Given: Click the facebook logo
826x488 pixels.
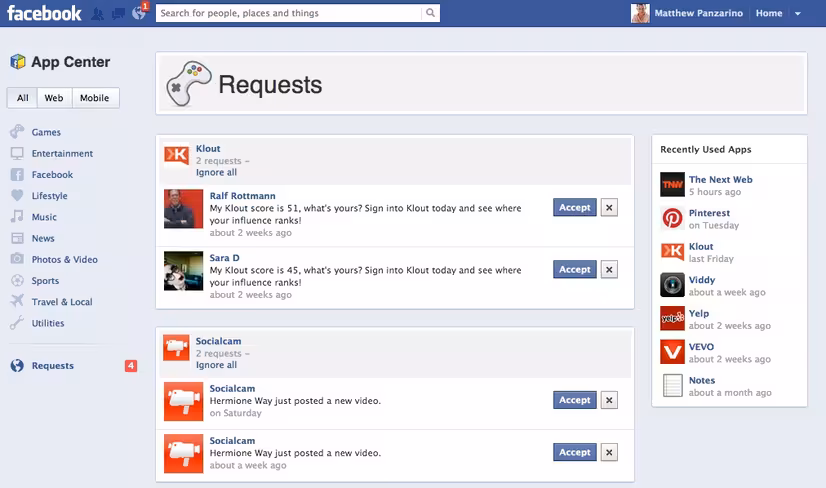Looking at the screenshot, I should 44,13.
